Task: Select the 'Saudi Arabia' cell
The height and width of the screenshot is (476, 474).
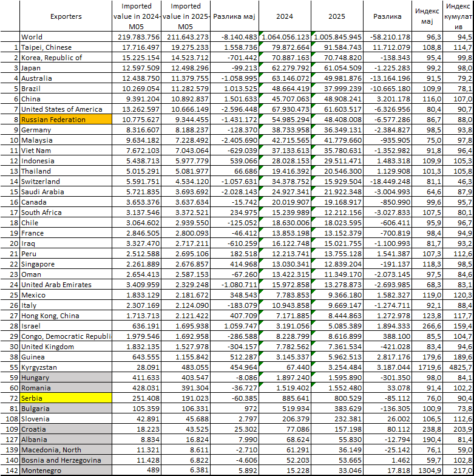Action: point(66,192)
